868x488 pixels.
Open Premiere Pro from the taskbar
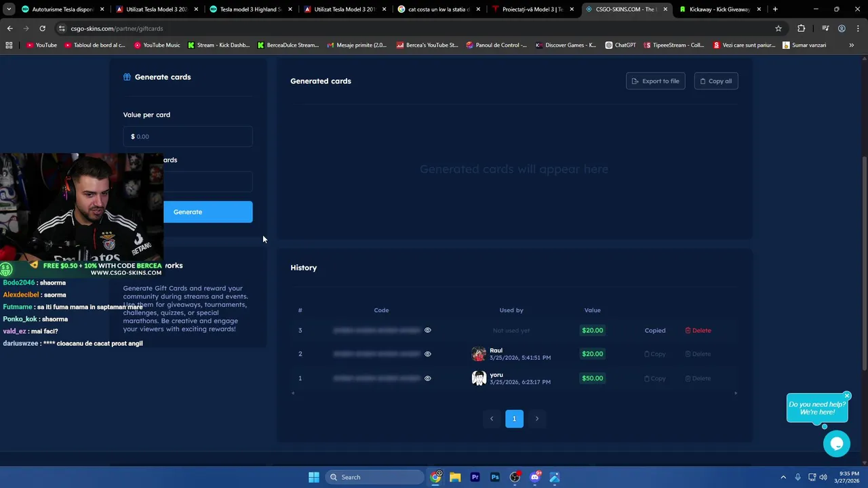tap(475, 477)
